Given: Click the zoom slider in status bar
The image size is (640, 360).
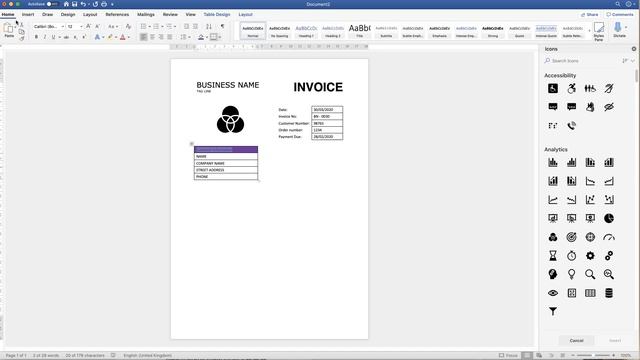Looking at the screenshot, I should point(593,356).
